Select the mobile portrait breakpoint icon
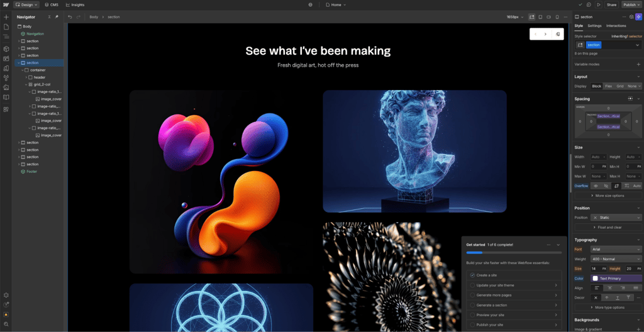The image size is (644, 332). click(x=557, y=17)
